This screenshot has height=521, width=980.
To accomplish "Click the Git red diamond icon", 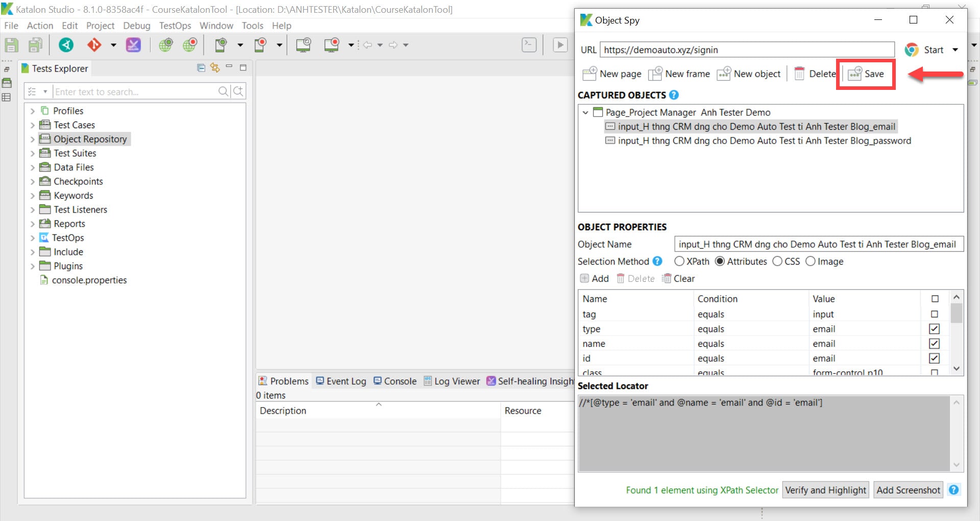I will (94, 45).
